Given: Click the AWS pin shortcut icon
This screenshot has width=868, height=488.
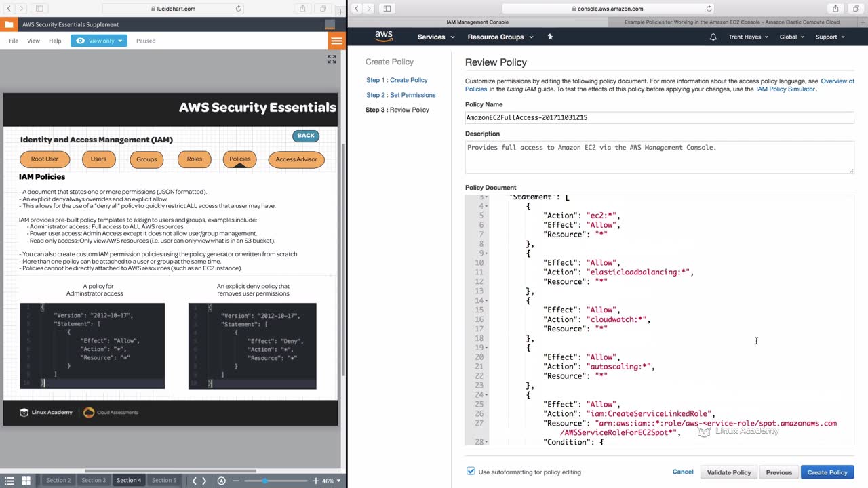Looking at the screenshot, I should (x=550, y=37).
